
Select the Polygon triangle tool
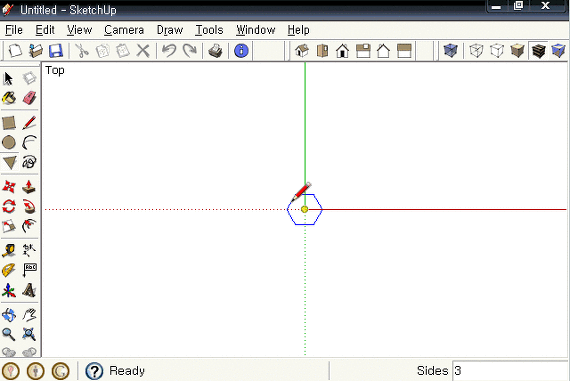click(9, 163)
